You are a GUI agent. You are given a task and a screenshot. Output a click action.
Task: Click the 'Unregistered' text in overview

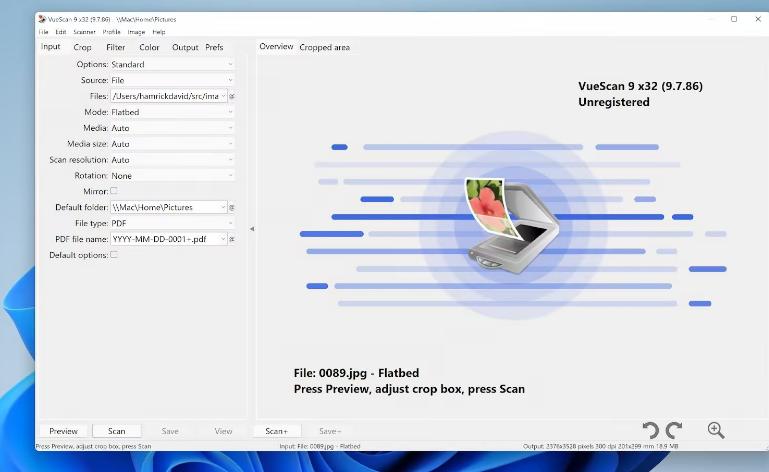(x=614, y=102)
